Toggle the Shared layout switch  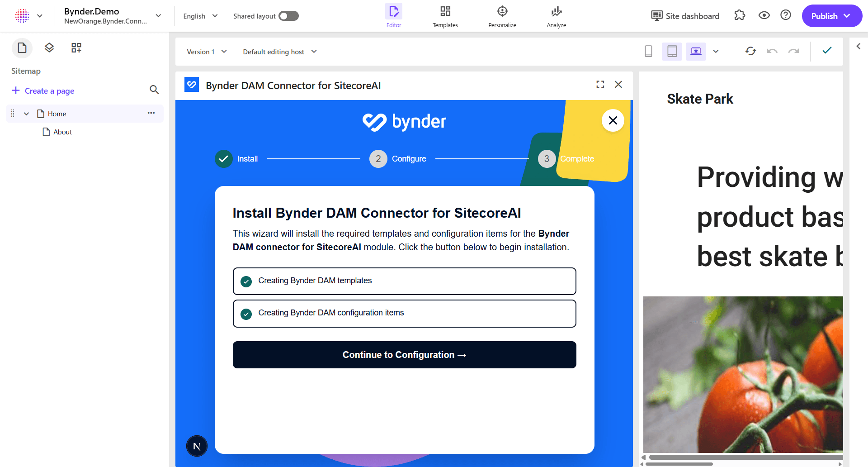288,15
